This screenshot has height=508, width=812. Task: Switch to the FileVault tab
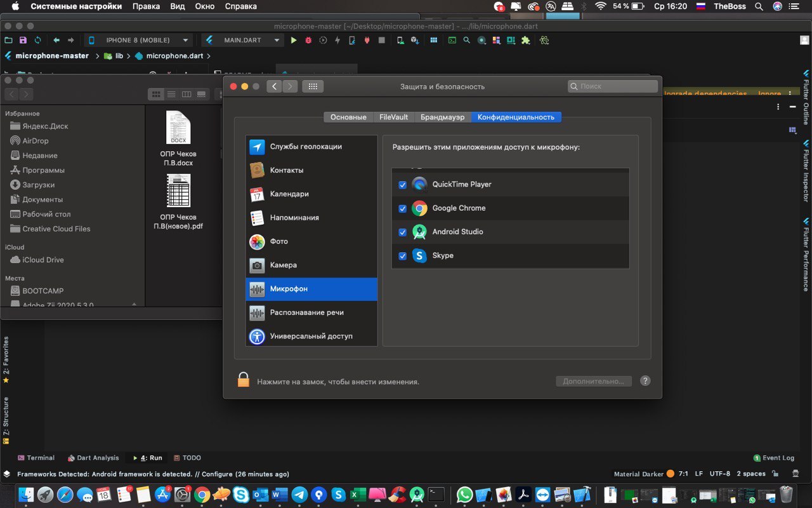(394, 117)
